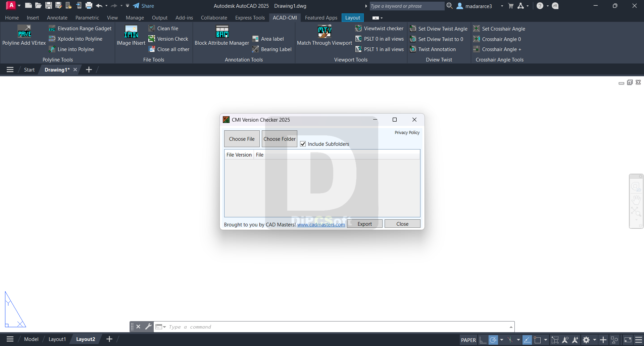Click the New drawing icon

pyautogui.click(x=29, y=5)
